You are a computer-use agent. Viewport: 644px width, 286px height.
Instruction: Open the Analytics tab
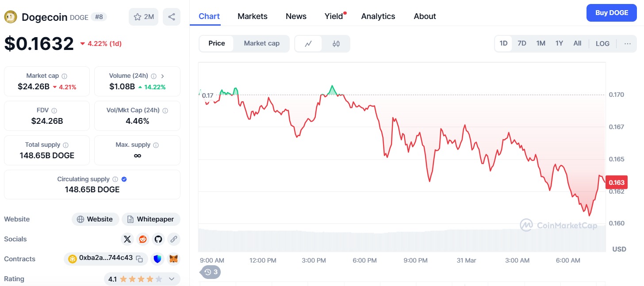pyautogui.click(x=378, y=16)
